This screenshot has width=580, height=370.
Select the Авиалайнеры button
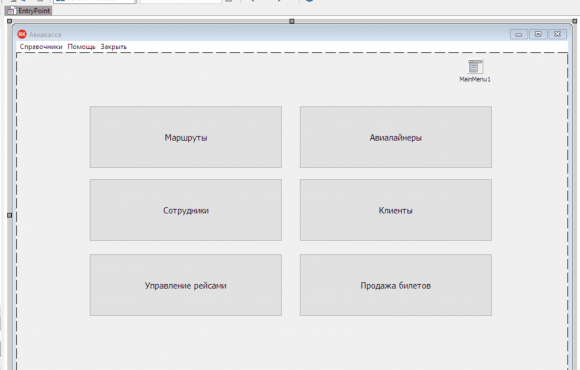(396, 137)
